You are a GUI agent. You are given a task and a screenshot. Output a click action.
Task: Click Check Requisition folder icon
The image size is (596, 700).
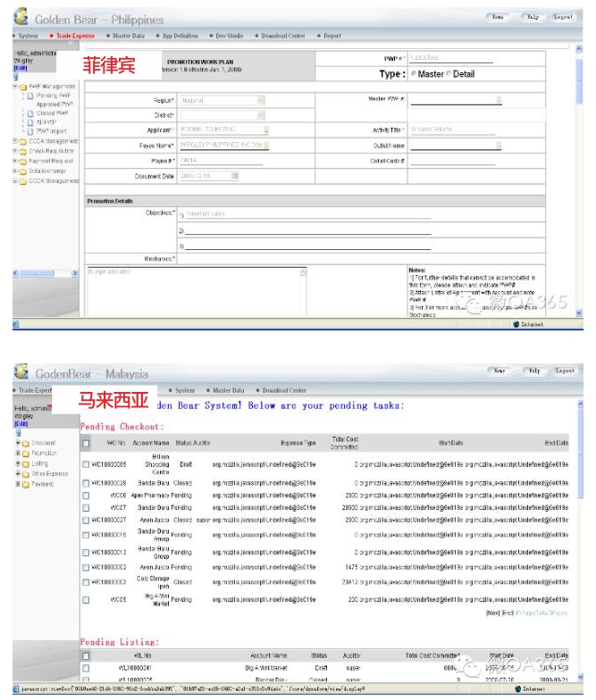23,152
